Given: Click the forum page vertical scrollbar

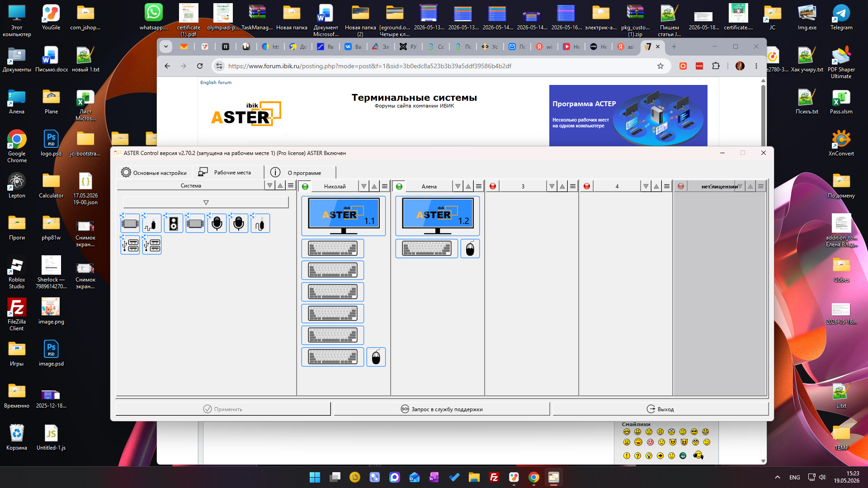Looking at the screenshot, I should (x=764, y=271).
